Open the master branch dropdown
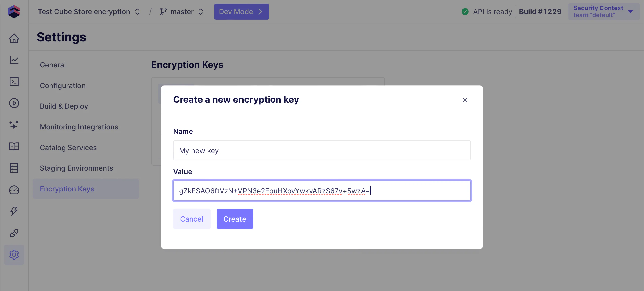The image size is (644, 291). pyautogui.click(x=182, y=12)
